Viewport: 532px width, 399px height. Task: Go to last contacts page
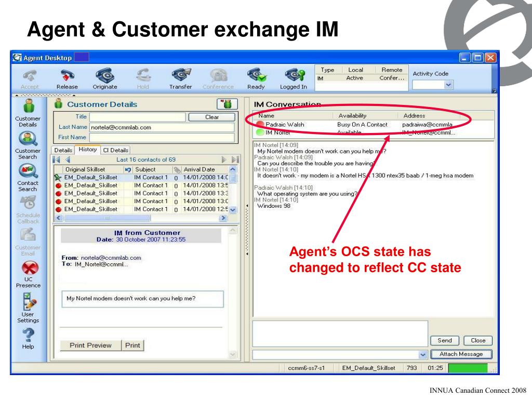click(x=235, y=159)
